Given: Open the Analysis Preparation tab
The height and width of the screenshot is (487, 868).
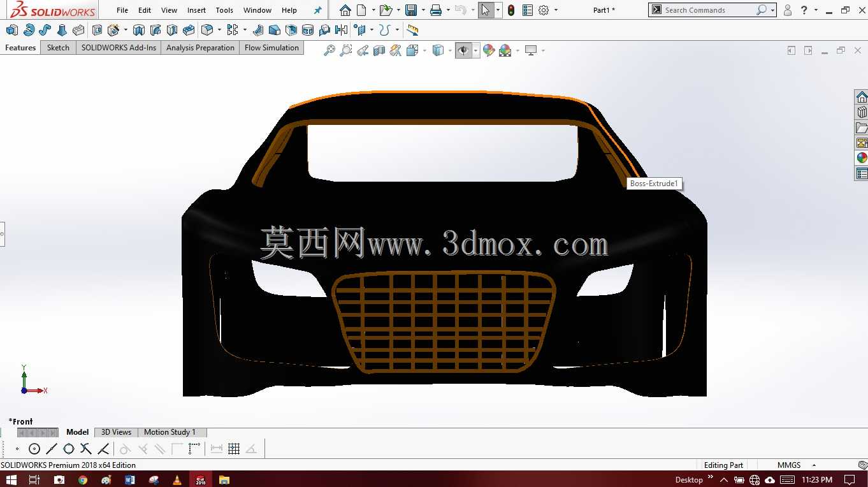Looking at the screenshot, I should [200, 48].
